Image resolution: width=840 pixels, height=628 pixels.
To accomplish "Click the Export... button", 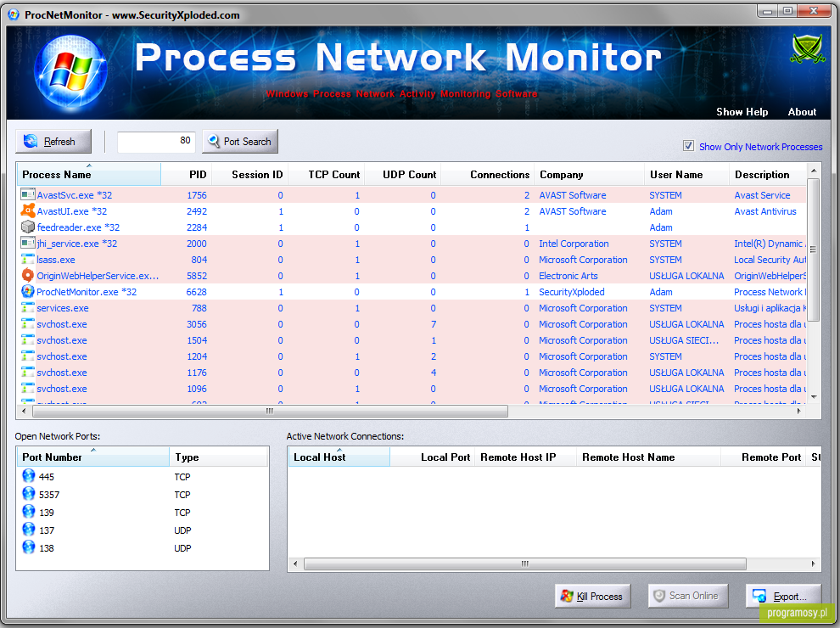I will click(783, 596).
